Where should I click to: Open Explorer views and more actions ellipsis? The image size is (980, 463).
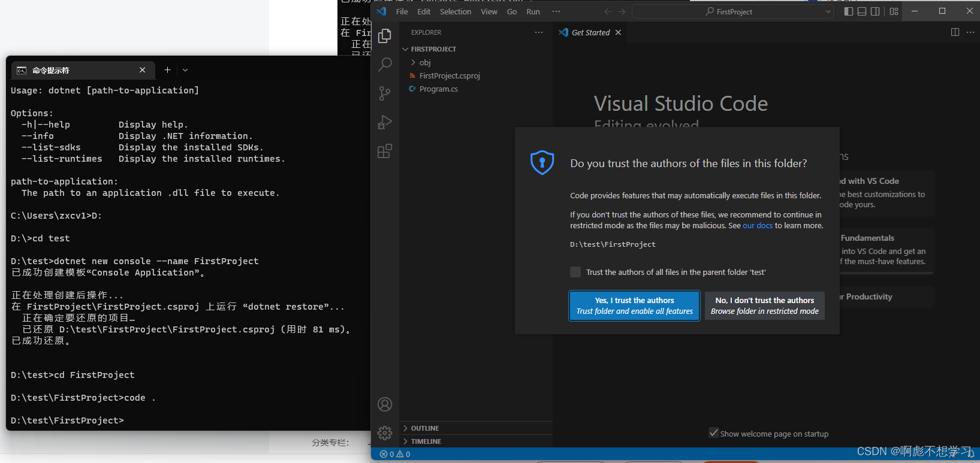click(x=539, y=32)
